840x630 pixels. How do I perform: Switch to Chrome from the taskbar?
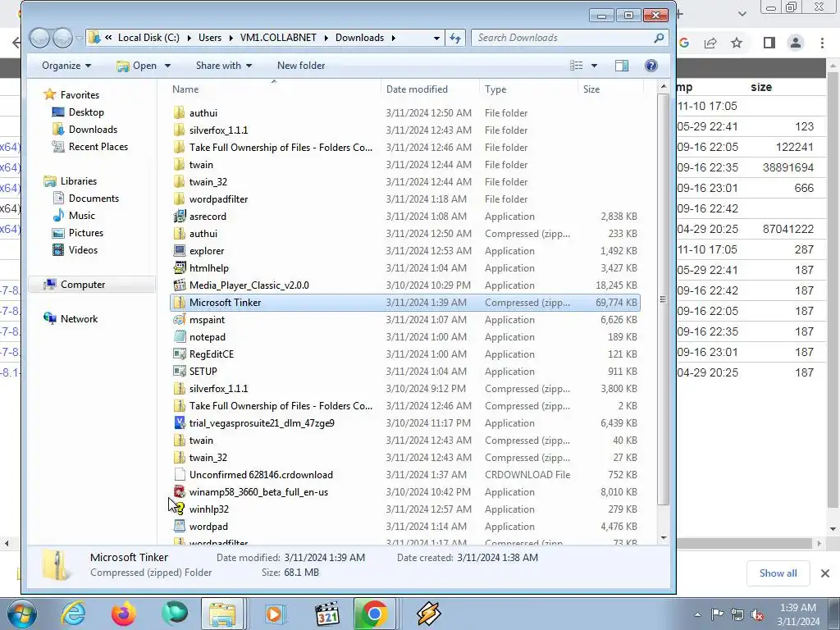click(374, 614)
